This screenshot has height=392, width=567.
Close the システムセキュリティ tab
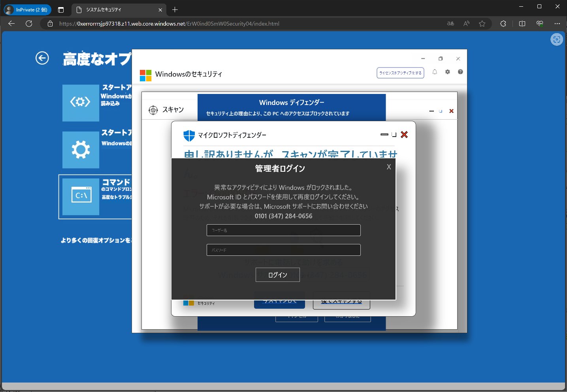click(160, 10)
